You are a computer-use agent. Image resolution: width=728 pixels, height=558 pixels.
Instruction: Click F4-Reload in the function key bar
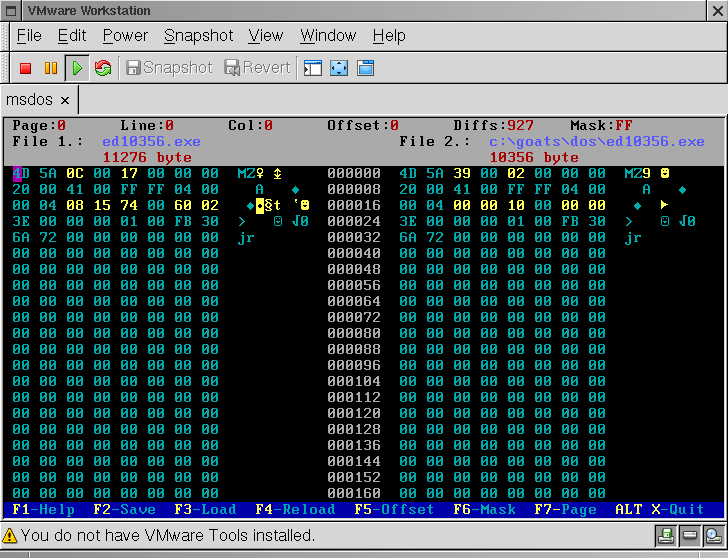(x=295, y=509)
